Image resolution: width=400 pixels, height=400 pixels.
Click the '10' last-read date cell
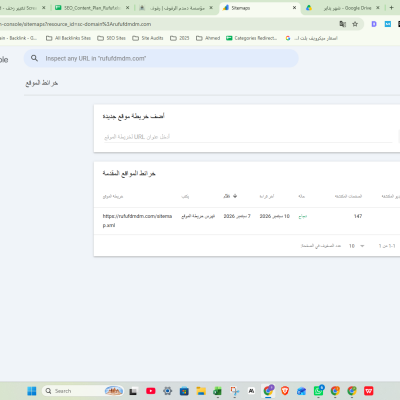tap(275, 216)
